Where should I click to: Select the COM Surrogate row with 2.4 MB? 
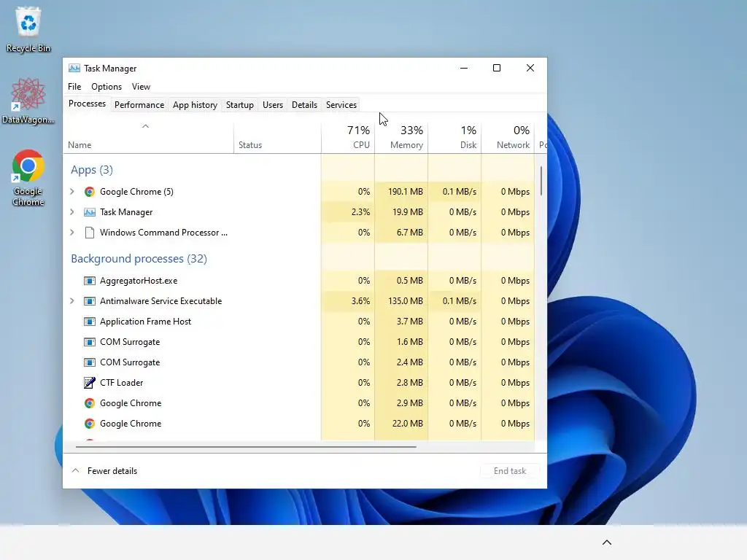pos(298,362)
